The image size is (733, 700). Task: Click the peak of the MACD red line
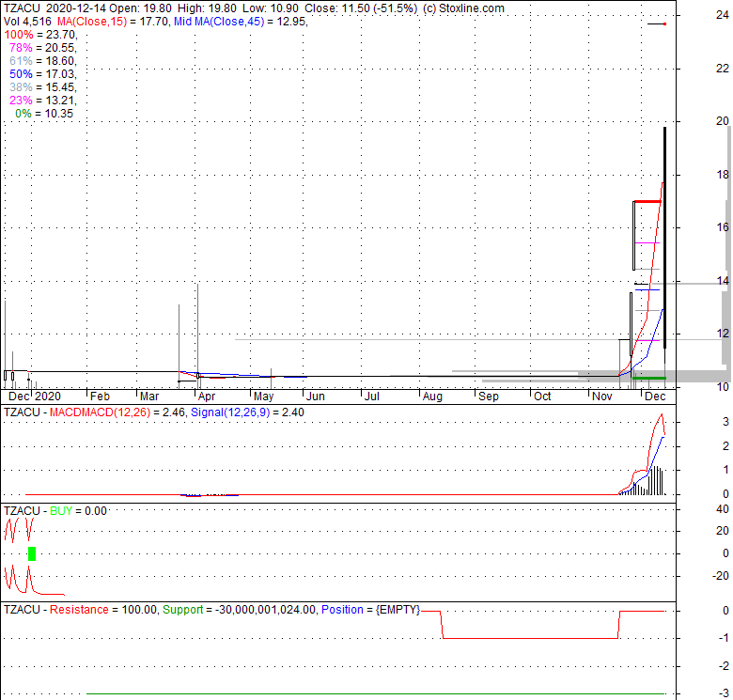tap(662, 414)
